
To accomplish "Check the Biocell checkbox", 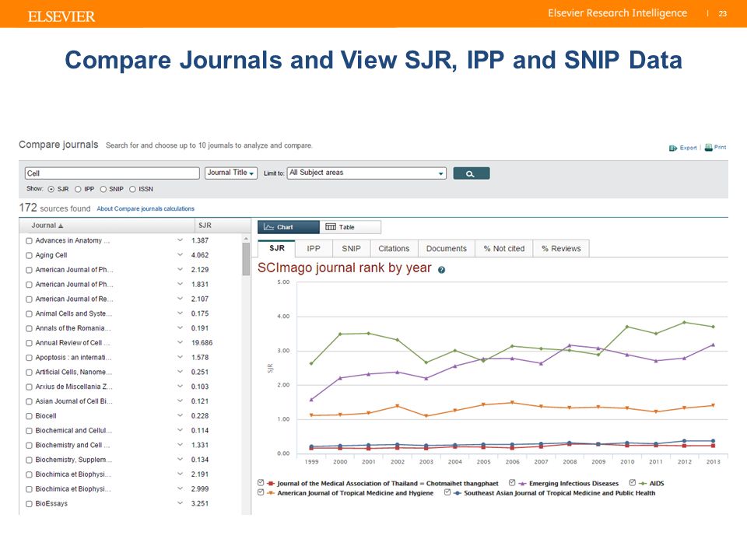I will 29,416.
